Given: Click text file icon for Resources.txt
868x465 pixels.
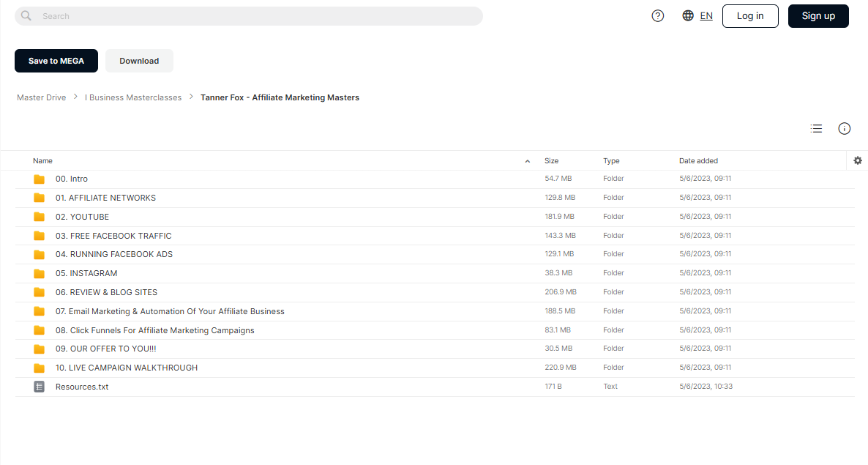Looking at the screenshot, I should (39, 387).
